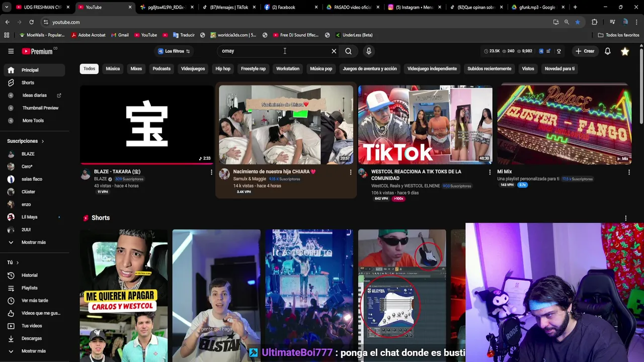Image resolution: width=644 pixels, height=362 pixels.
Task: Click the WESTCOL REACCIONA video title
Action: point(416,174)
